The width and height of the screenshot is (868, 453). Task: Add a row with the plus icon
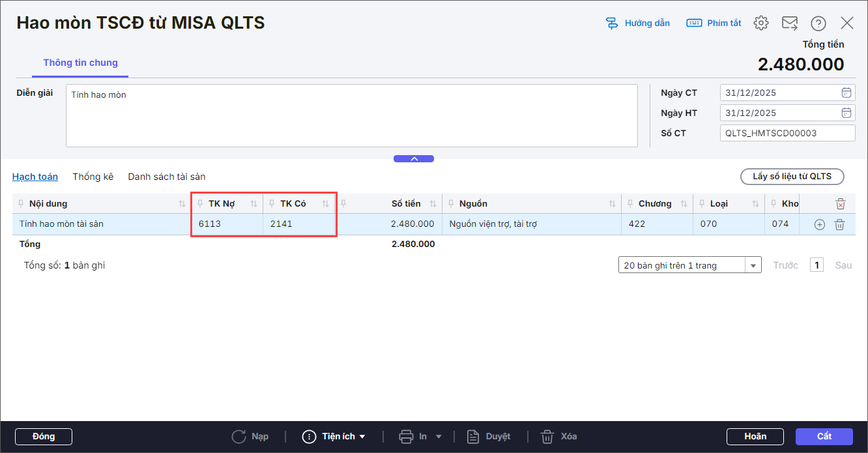[820, 224]
